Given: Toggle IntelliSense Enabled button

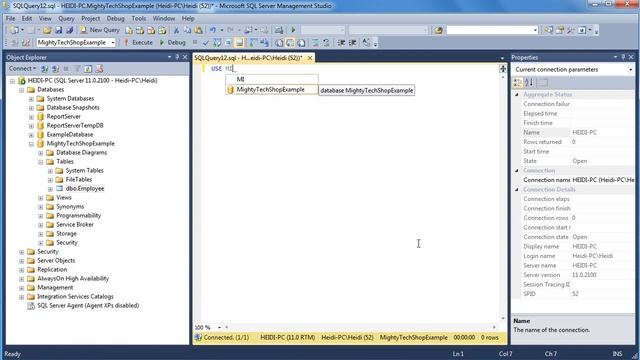Looking at the screenshot, I should point(239,42).
